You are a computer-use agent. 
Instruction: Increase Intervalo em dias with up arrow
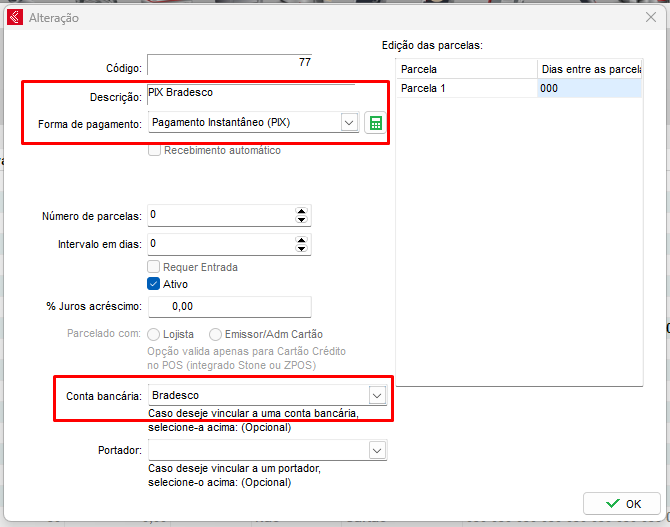302,240
